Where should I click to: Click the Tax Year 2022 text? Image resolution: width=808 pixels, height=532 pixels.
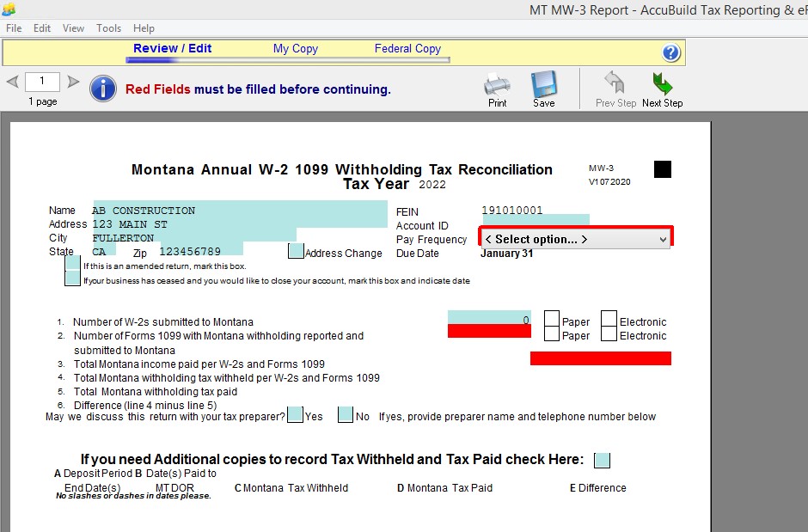coord(395,184)
